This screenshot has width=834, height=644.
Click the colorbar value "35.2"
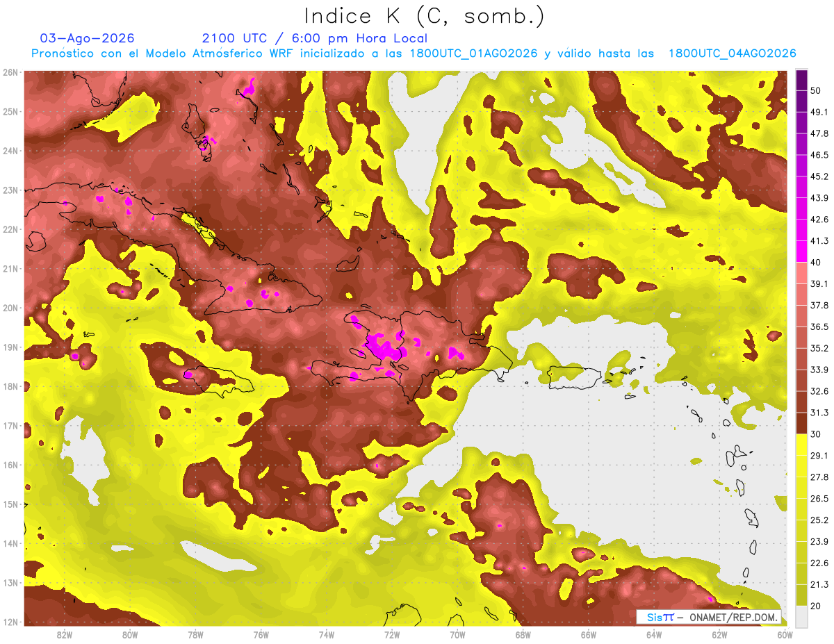819,348
